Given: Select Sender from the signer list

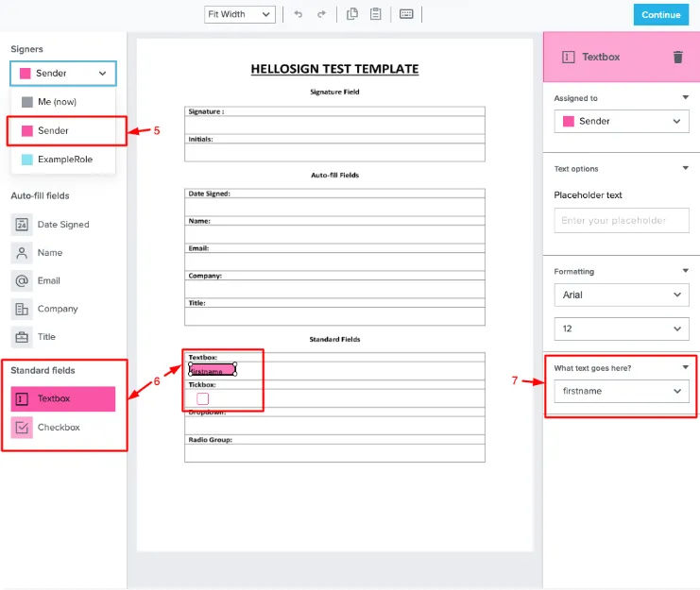Looking at the screenshot, I should point(63,130).
